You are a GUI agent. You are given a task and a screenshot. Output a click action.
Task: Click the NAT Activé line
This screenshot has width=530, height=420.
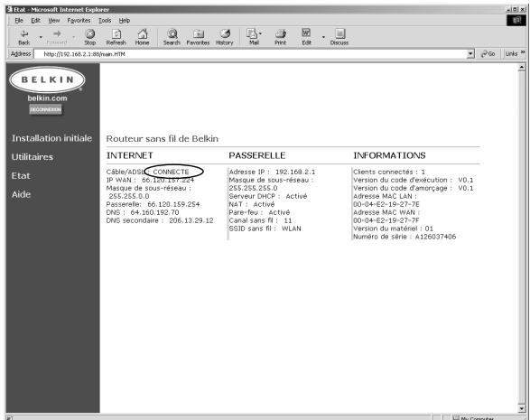252,204
